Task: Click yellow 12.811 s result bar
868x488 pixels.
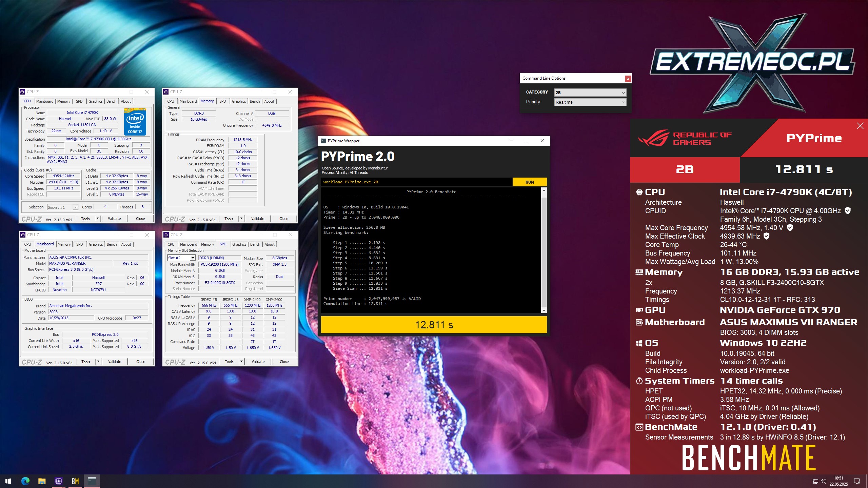Action: (434, 325)
